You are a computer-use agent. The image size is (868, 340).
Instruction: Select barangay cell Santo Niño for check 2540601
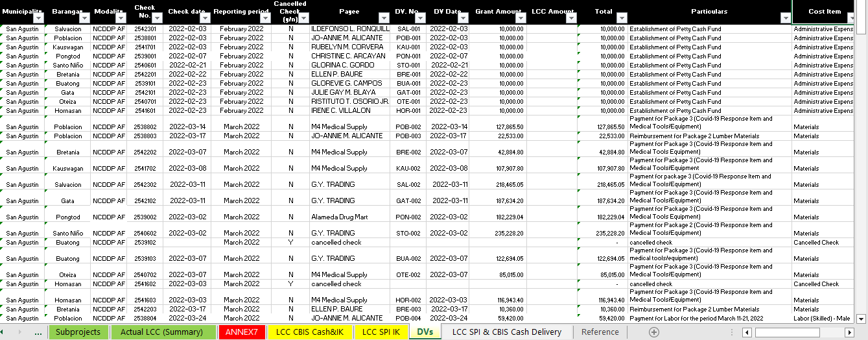(67, 66)
